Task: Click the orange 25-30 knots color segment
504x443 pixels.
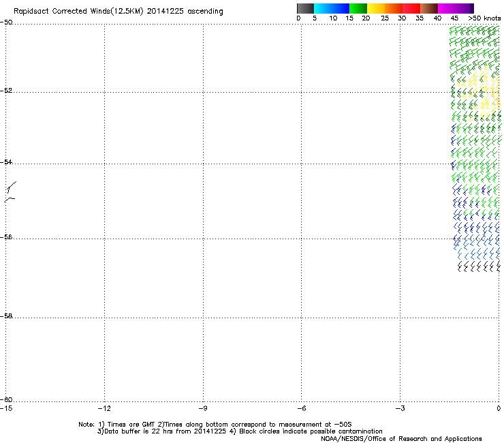Action: click(394, 8)
